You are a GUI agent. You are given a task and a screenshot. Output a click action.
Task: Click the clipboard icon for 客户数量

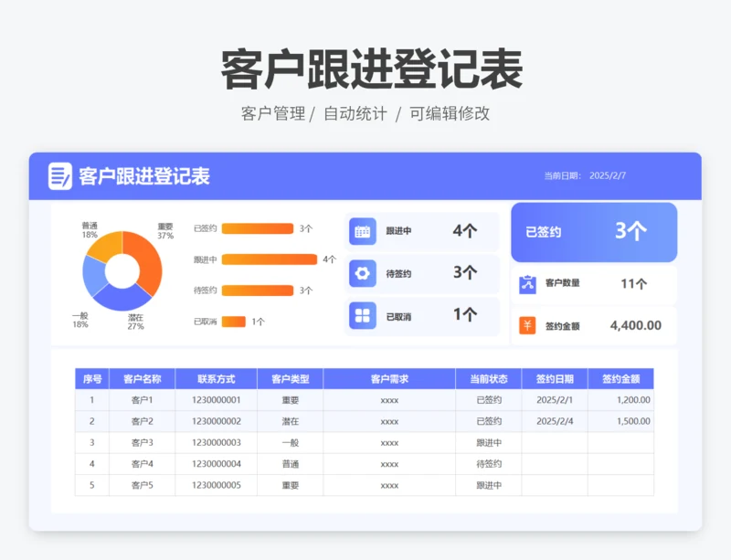(527, 284)
